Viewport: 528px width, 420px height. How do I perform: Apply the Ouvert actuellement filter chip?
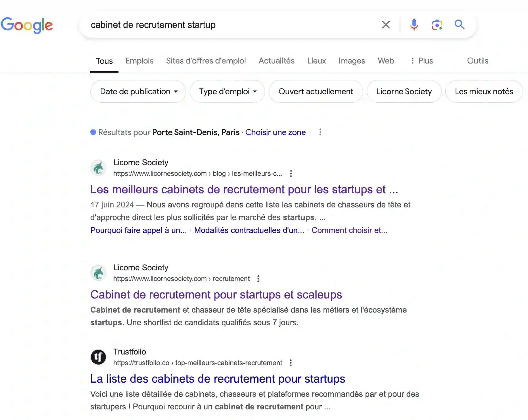315,91
